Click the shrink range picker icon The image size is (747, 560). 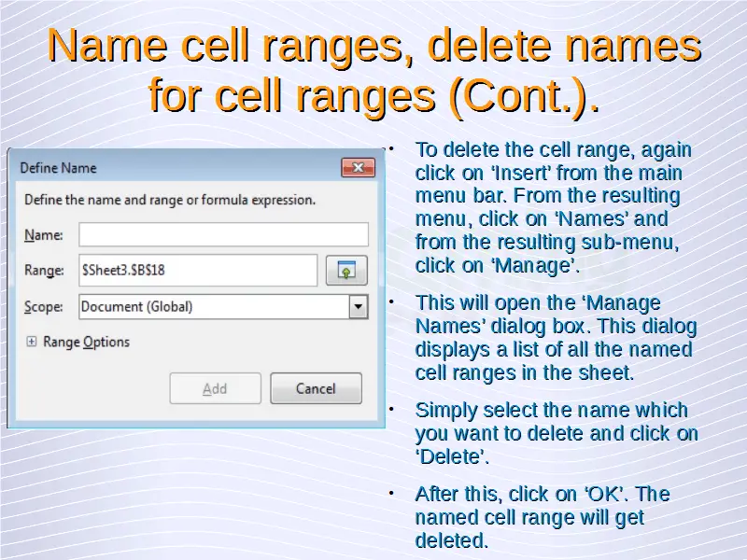point(345,271)
